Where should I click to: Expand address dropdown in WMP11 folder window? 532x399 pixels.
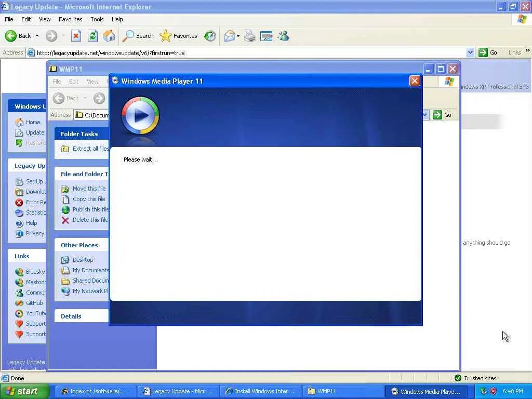tap(425, 115)
